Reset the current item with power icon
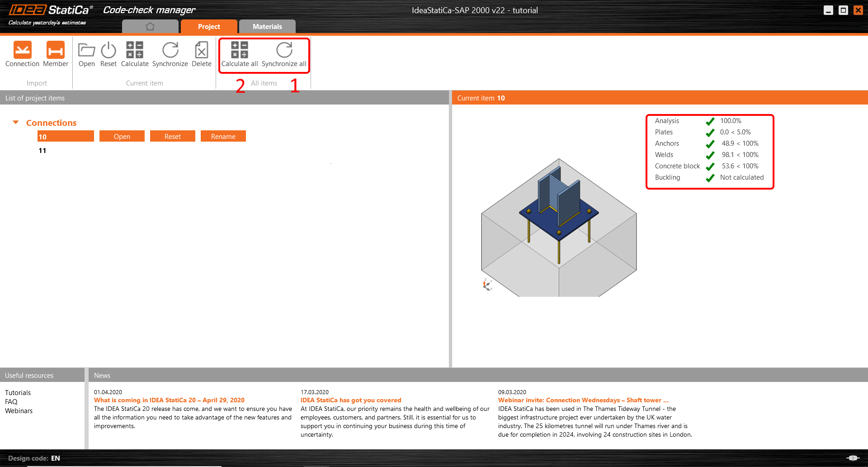This screenshot has height=467, width=868. click(108, 54)
